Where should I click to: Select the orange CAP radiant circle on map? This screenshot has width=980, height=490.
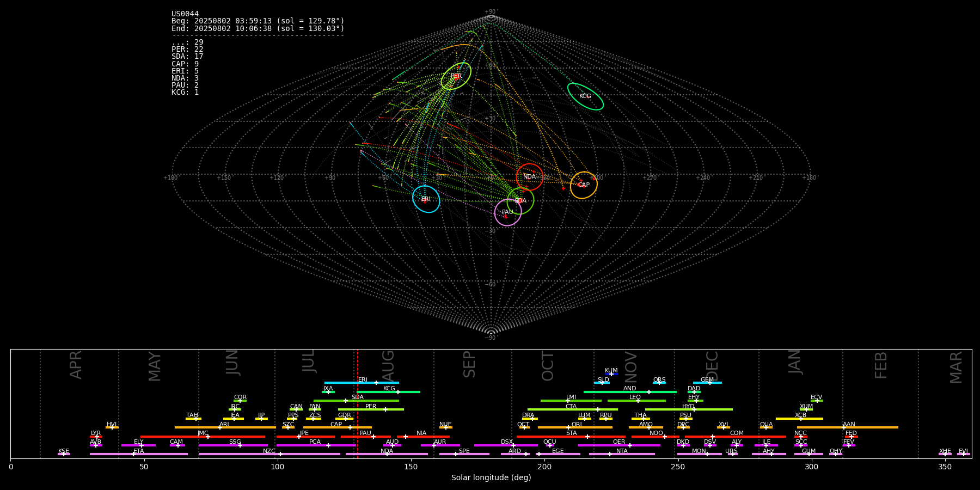(584, 185)
